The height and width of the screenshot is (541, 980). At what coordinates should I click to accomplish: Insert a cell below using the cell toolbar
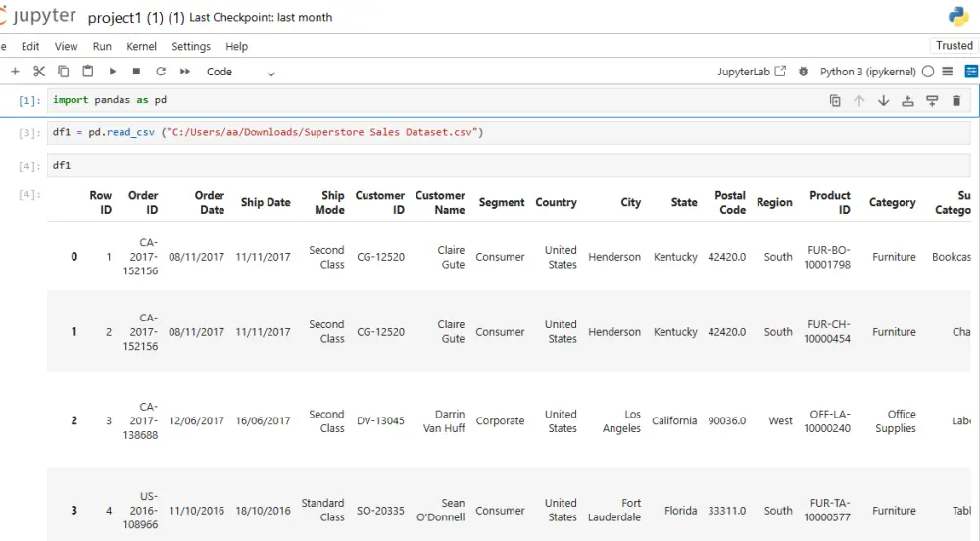932,100
